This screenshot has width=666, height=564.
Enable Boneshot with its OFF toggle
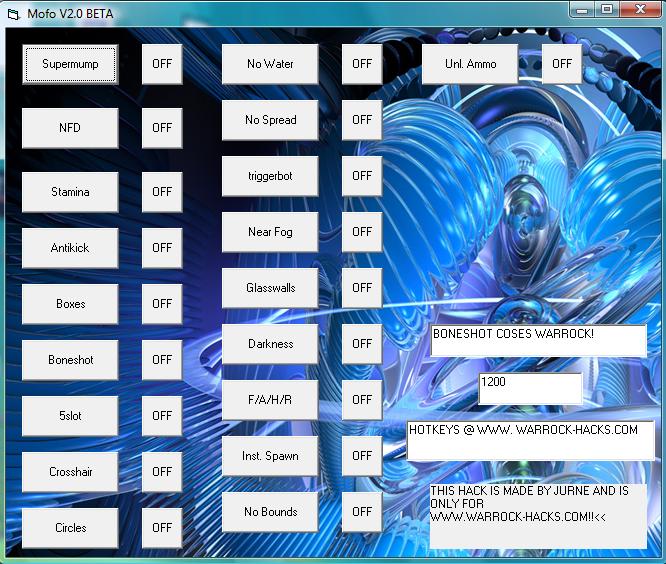coord(162,360)
